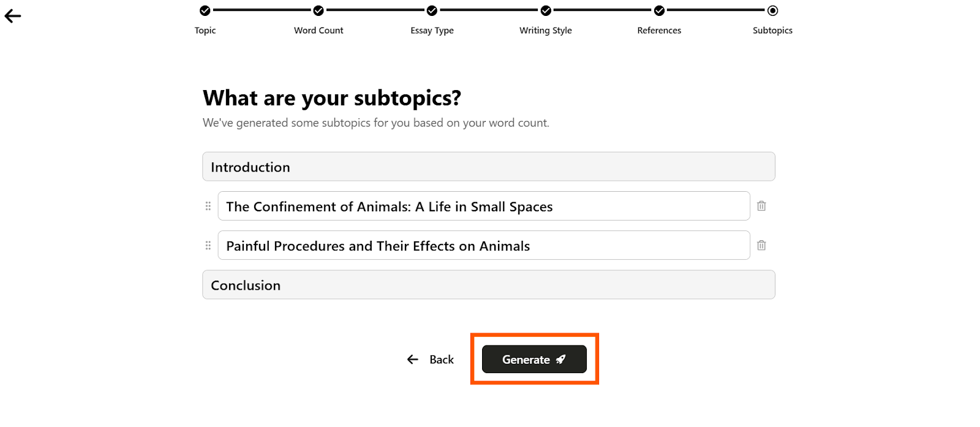Select the Subtopics step radio indicator
Image resolution: width=980 pixels, height=427 pixels.
[772, 10]
